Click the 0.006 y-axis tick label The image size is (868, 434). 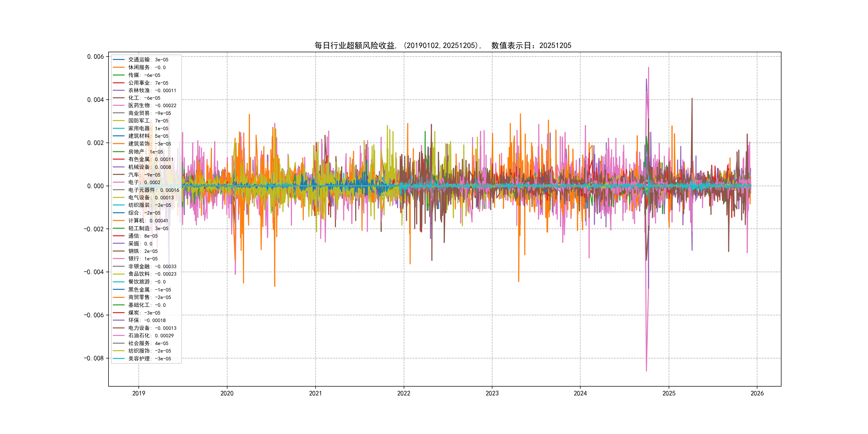[95, 57]
